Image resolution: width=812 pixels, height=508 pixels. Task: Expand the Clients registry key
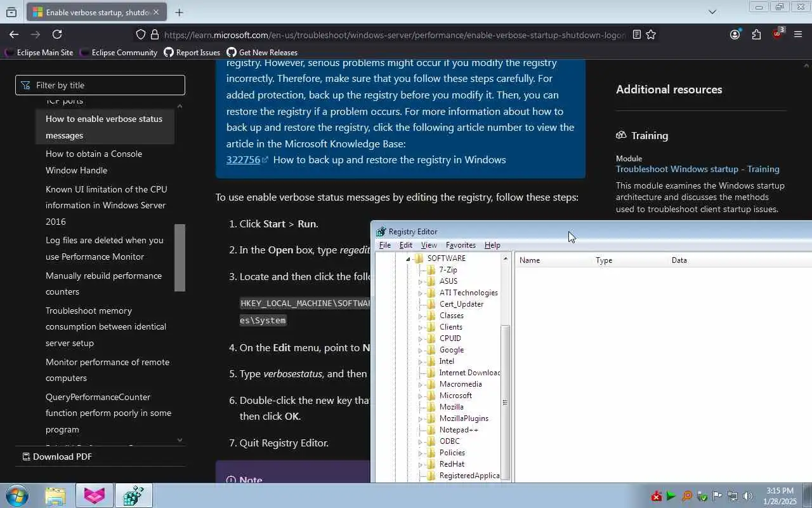[420, 327]
